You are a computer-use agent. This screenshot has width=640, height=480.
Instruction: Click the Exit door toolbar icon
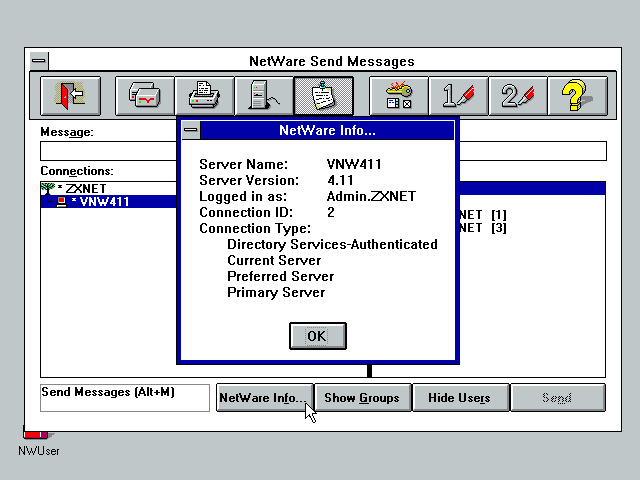click(70, 96)
